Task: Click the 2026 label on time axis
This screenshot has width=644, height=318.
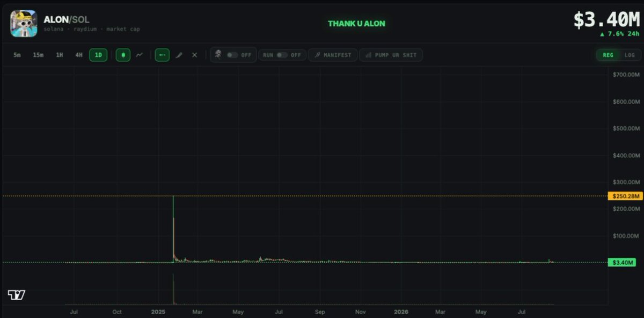Action: point(401,312)
